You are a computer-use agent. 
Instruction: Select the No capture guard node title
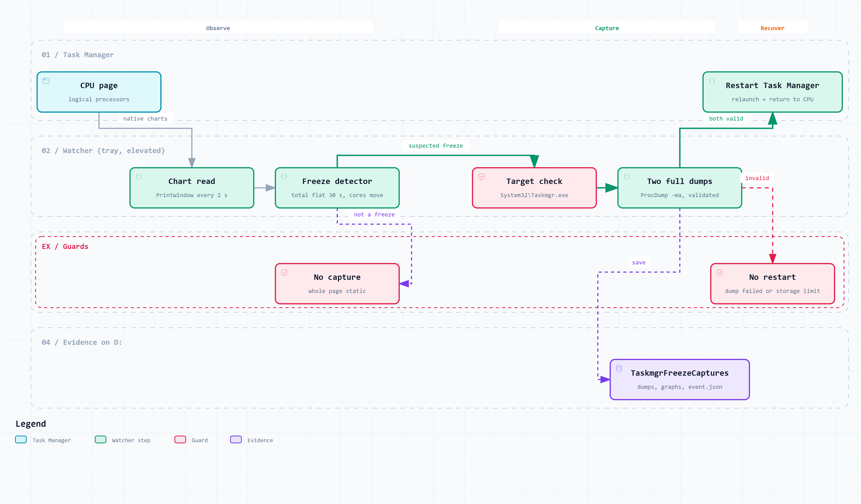point(337,277)
